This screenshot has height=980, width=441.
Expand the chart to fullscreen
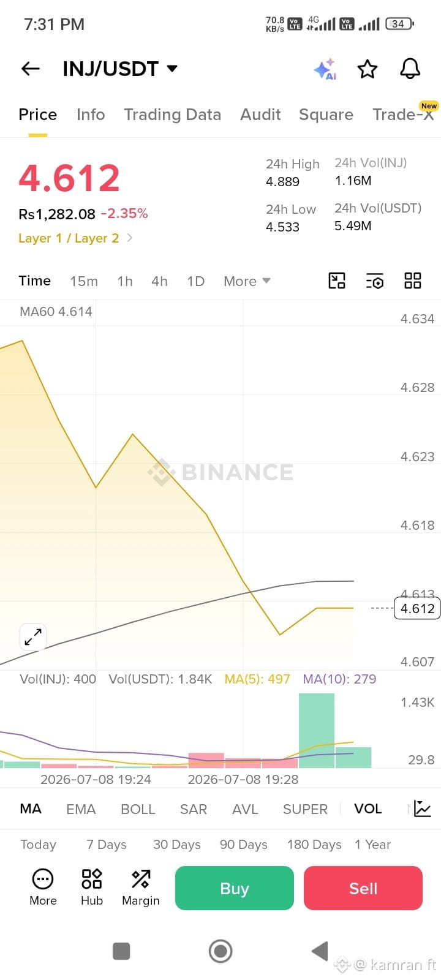tap(33, 637)
